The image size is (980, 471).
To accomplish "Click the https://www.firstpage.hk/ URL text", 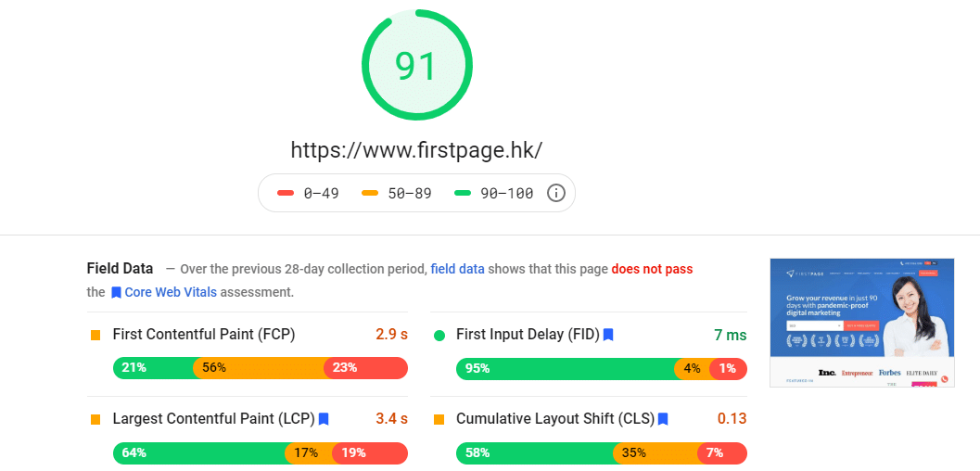I will coord(417,150).
